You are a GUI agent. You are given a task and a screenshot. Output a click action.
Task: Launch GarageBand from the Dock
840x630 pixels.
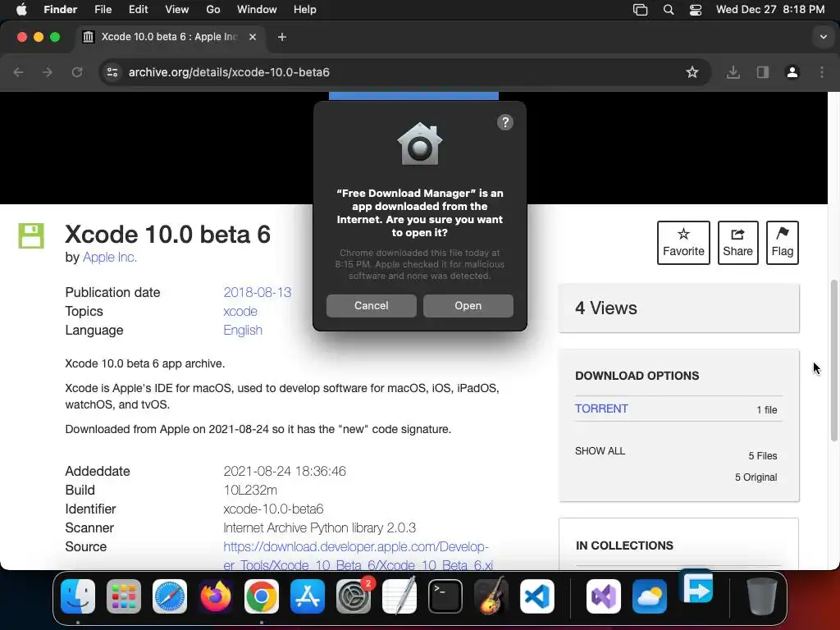pyautogui.click(x=491, y=596)
